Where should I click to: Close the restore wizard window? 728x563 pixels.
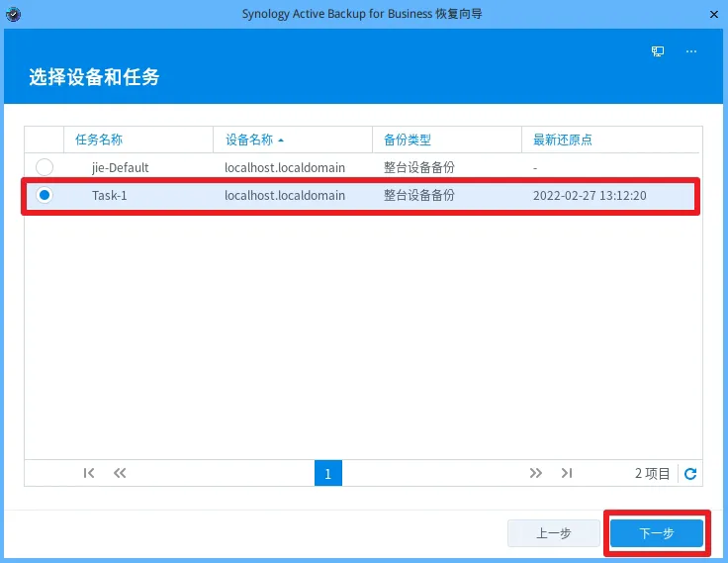[714, 15]
